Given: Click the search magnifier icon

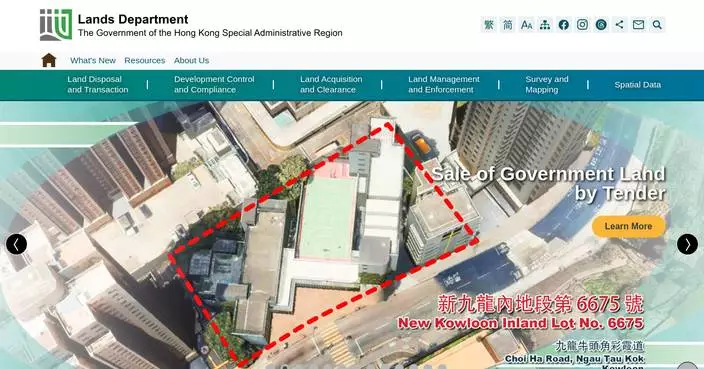Looking at the screenshot, I should [x=657, y=25].
